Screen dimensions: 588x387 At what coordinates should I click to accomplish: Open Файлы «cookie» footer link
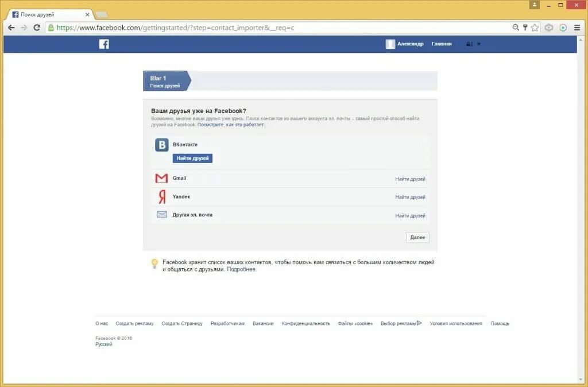click(355, 323)
